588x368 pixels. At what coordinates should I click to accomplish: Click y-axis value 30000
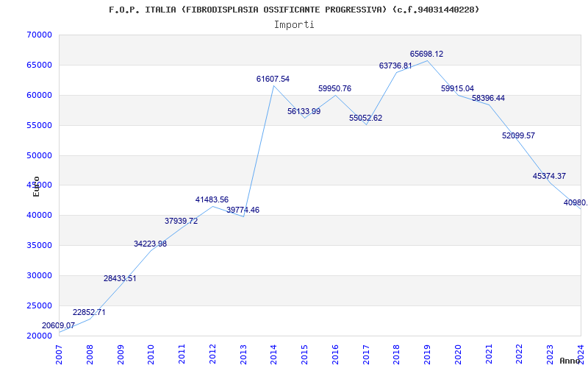click(39, 275)
